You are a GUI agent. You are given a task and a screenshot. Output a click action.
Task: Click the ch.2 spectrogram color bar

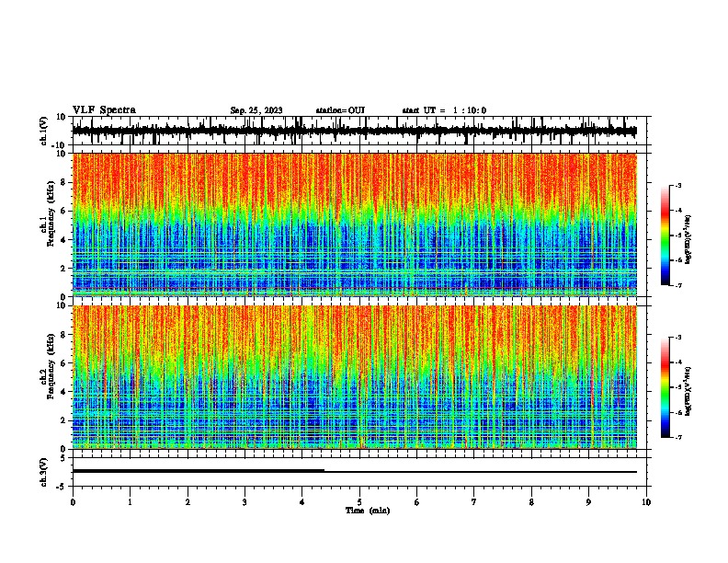coord(665,387)
